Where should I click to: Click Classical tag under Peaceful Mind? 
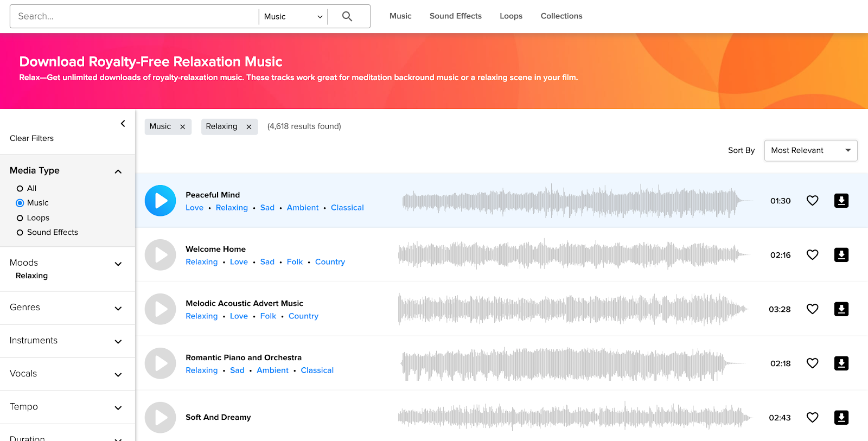click(347, 208)
